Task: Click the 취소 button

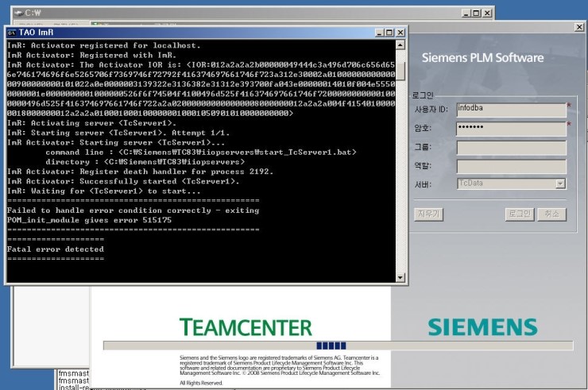Action: pyautogui.click(x=551, y=214)
